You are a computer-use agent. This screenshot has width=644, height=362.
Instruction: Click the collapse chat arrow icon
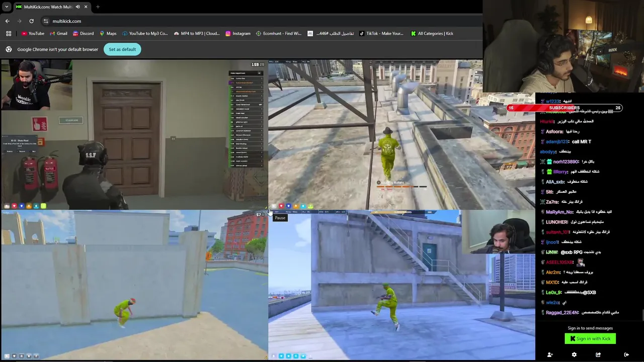pos(626,355)
